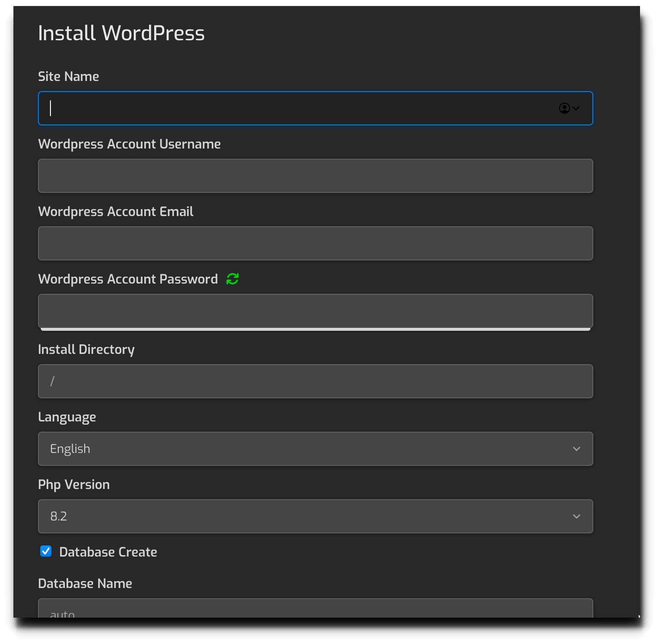
Task: Focus the Site Name input field
Action: tap(316, 108)
